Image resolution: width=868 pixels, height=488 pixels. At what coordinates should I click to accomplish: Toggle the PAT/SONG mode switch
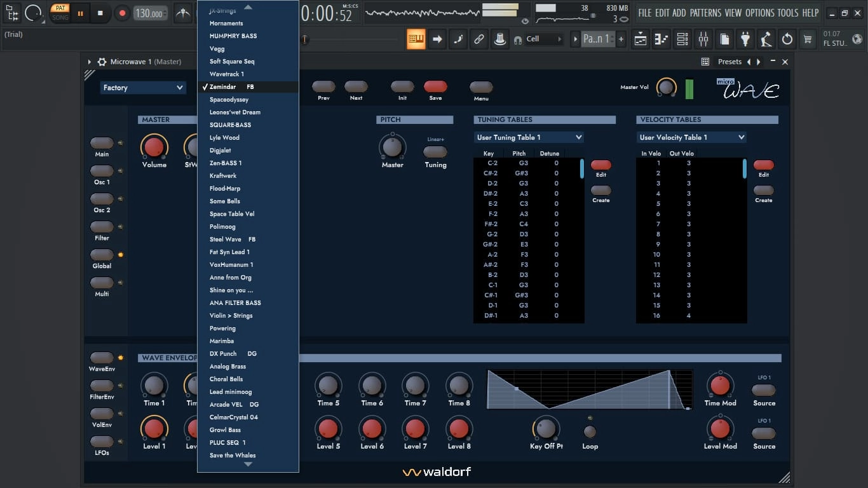point(60,13)
